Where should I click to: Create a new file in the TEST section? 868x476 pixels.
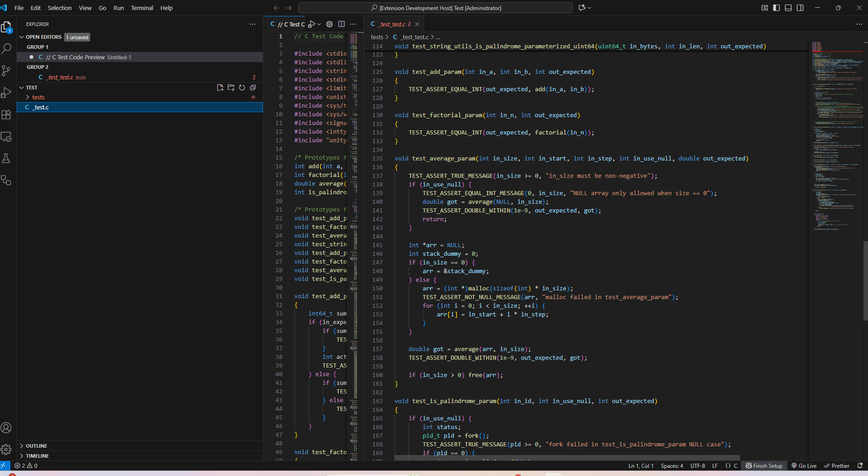(x=221, y=88)
